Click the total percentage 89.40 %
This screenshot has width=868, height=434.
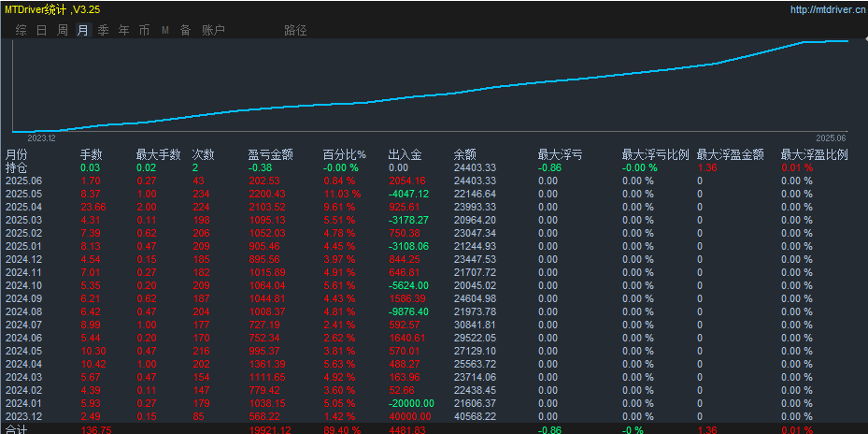click(x=342, y=429)
